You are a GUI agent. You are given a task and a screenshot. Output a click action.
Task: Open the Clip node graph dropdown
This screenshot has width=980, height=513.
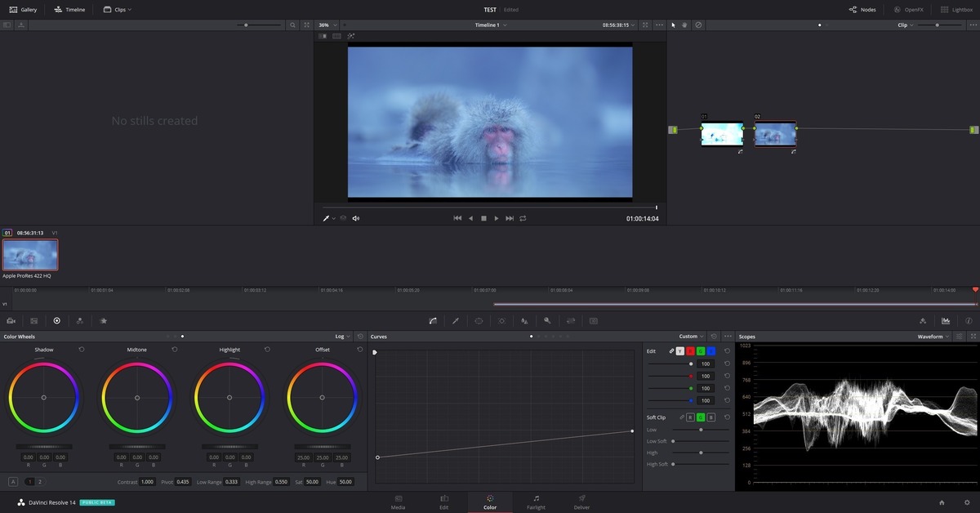point(906,25)
